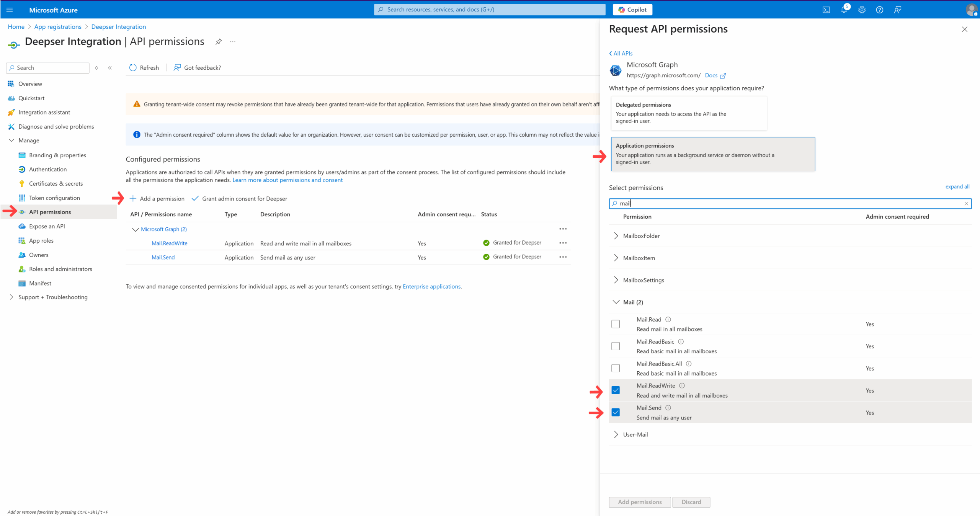Go back to All APIs

(621, 54)
